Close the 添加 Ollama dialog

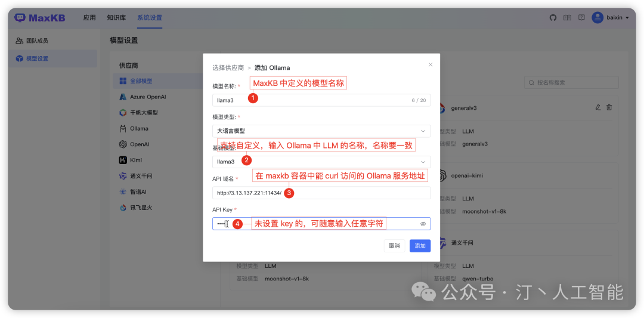[x=431, y=64]
